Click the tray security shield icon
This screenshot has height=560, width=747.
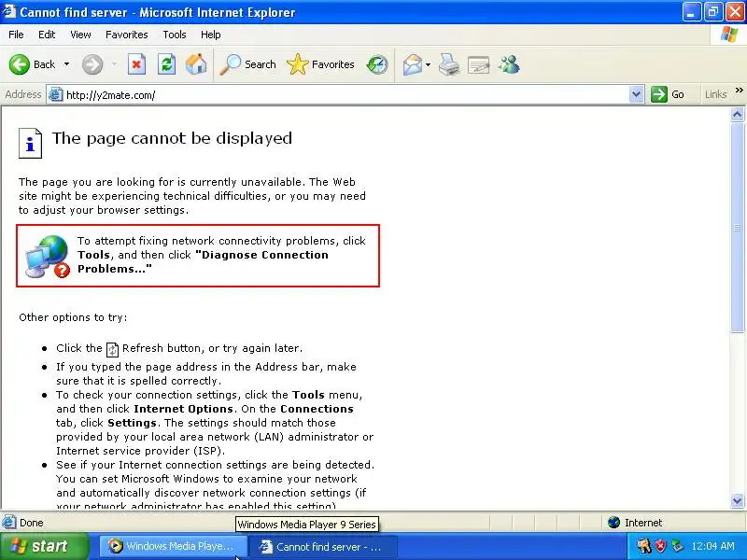(x=660, y=546)
